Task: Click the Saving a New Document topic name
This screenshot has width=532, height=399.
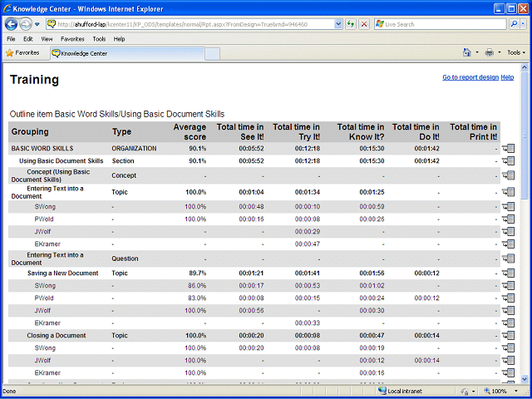Action: click(x=63, y=273)
